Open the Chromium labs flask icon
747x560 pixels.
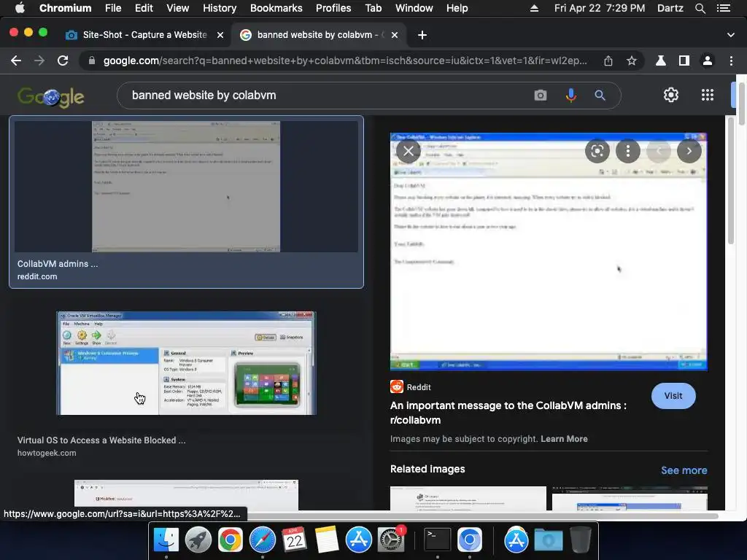pos(661,61)
